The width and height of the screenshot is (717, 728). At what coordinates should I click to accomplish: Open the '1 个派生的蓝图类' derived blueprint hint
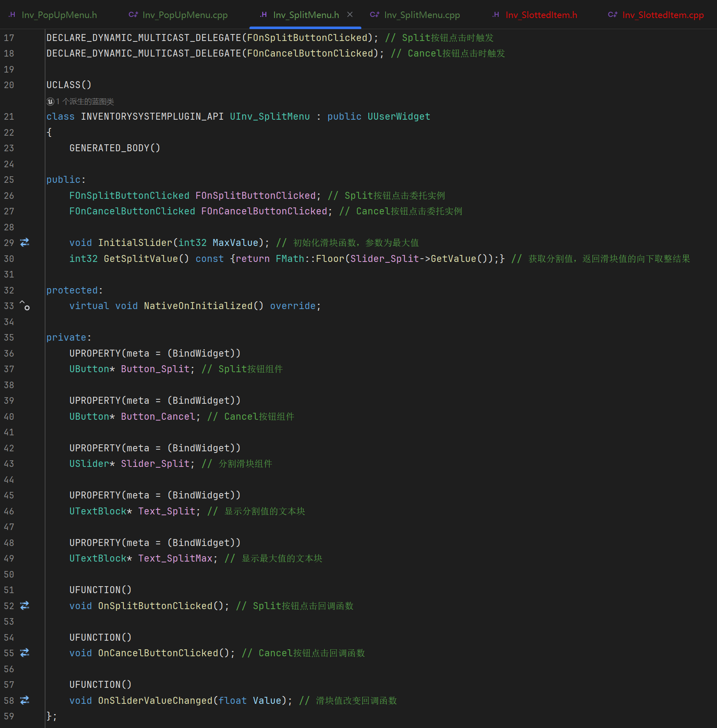tap(81, 101)
